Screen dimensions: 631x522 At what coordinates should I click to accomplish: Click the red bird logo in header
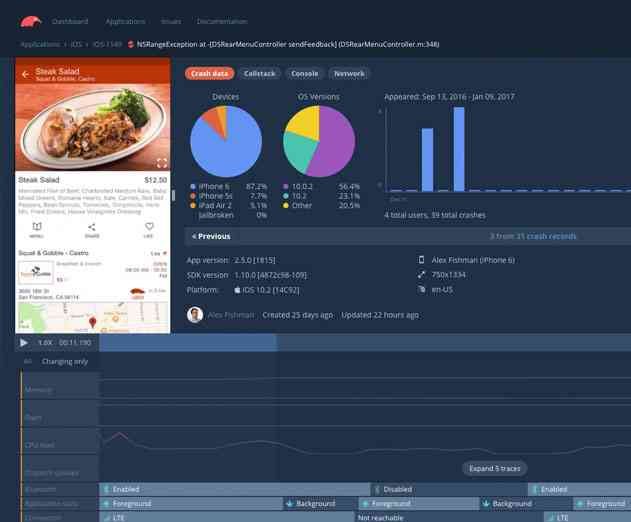[x=31, y=22]
